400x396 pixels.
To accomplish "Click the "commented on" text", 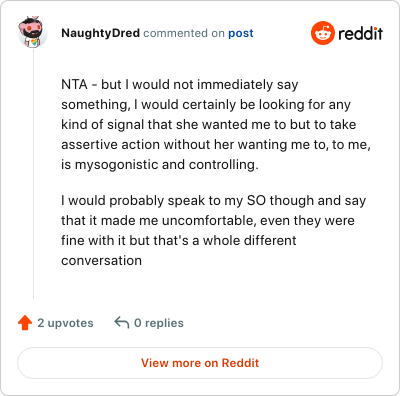I will coord(184,33).
